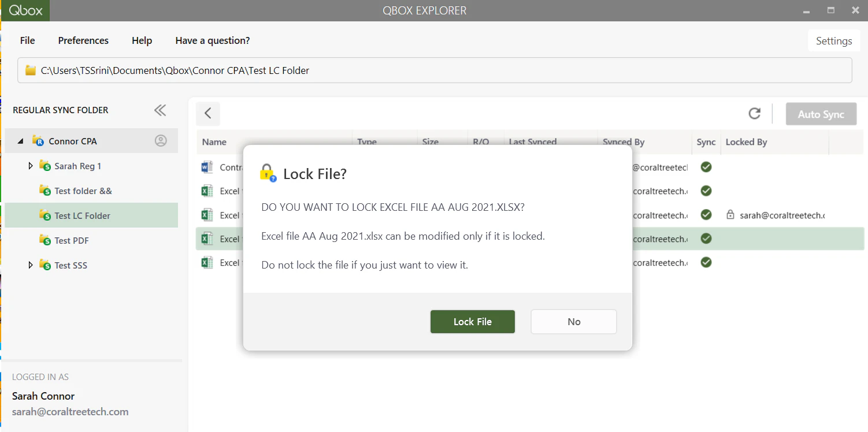Screen dimensions: 868x432
Task: Click the lock icon in the Lock File dialog
Action: coord(266,172)
